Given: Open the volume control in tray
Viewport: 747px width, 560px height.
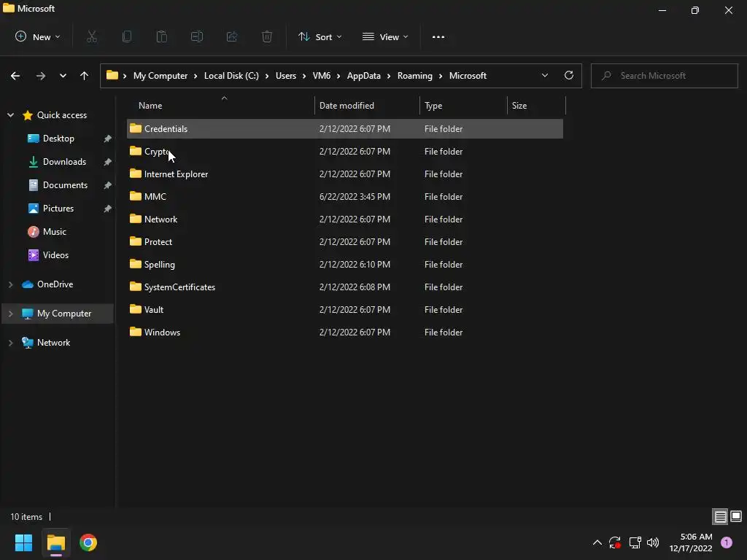Looking at the screenshot, I should (x=653, y=542).
